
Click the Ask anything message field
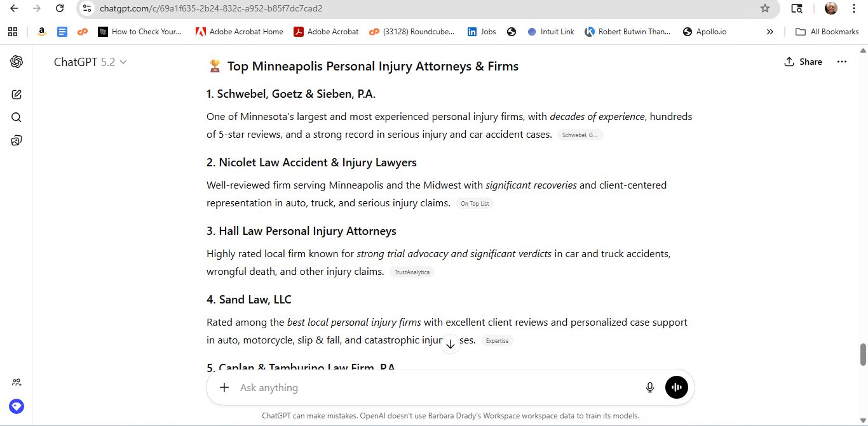pos(438,387)
